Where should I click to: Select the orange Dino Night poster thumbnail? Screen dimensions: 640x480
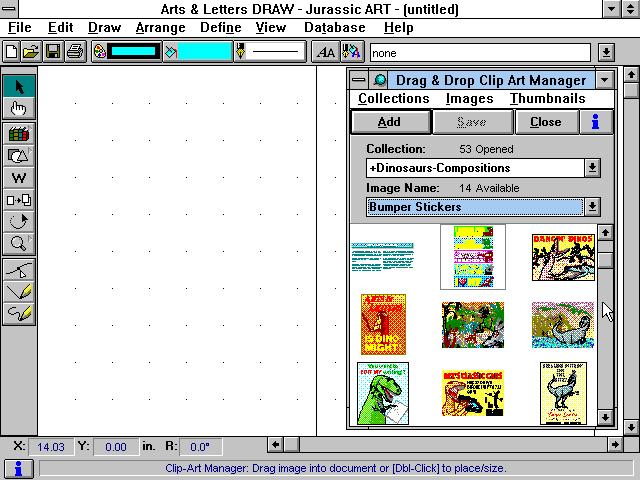pyautogui.click(x=383, y=324)
